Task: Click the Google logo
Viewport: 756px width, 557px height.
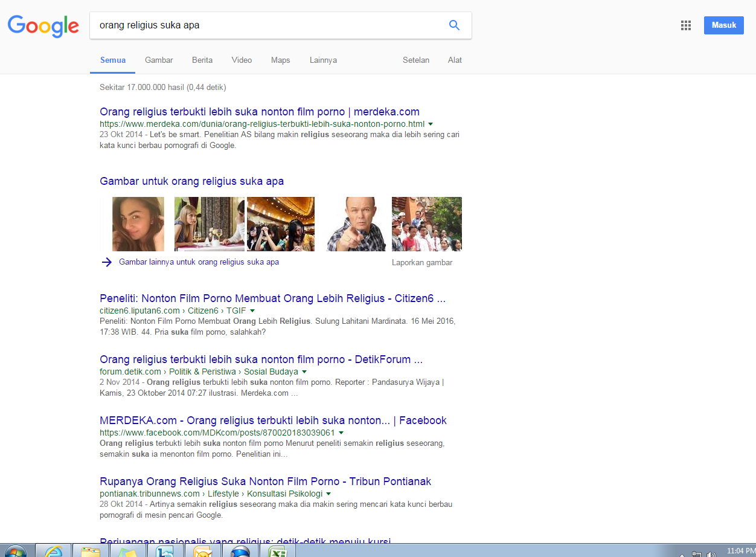Action: coord(43,25)
